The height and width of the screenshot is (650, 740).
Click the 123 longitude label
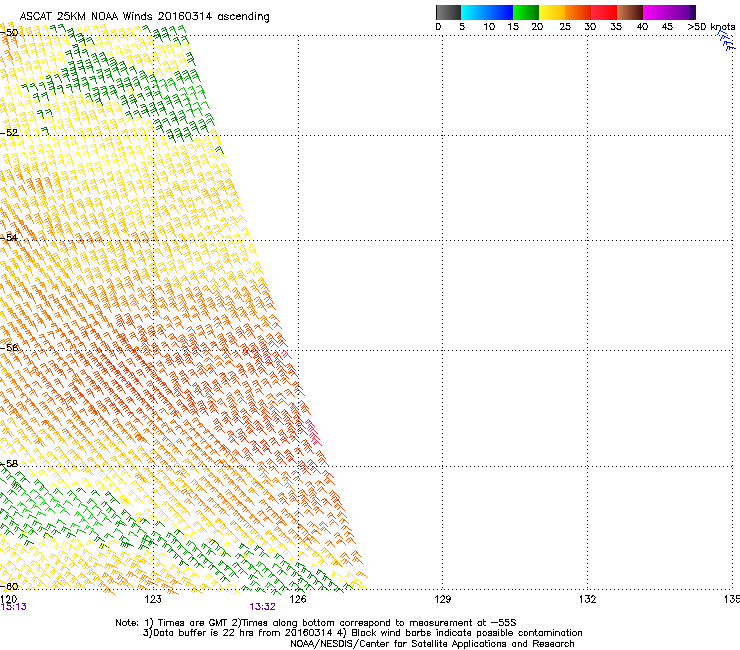click(153, 599)
